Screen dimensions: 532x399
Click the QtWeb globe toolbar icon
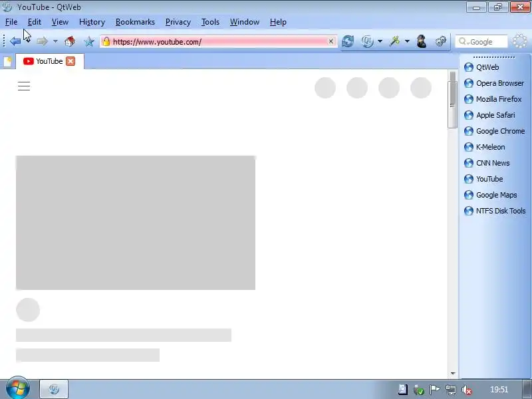coord(367,41)
